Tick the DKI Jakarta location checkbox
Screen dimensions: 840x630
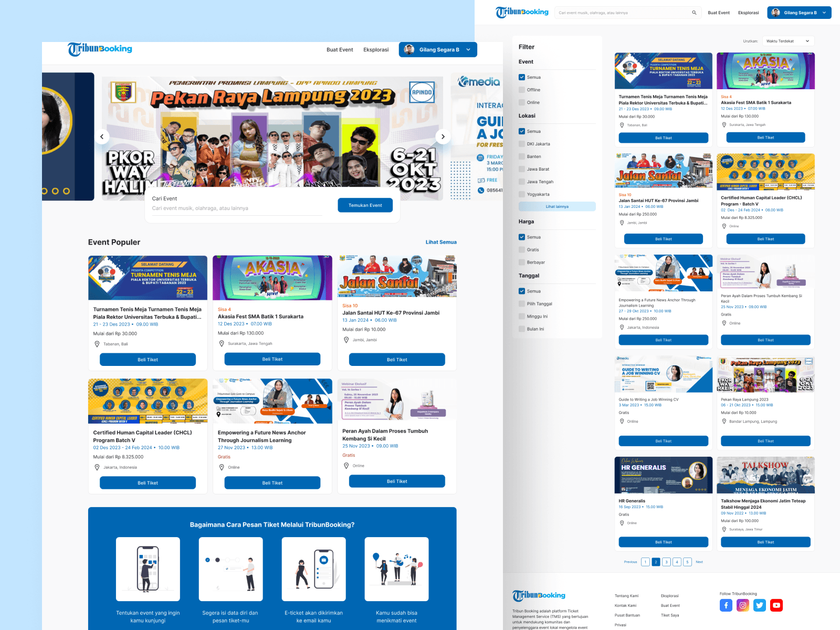[522, 144]
